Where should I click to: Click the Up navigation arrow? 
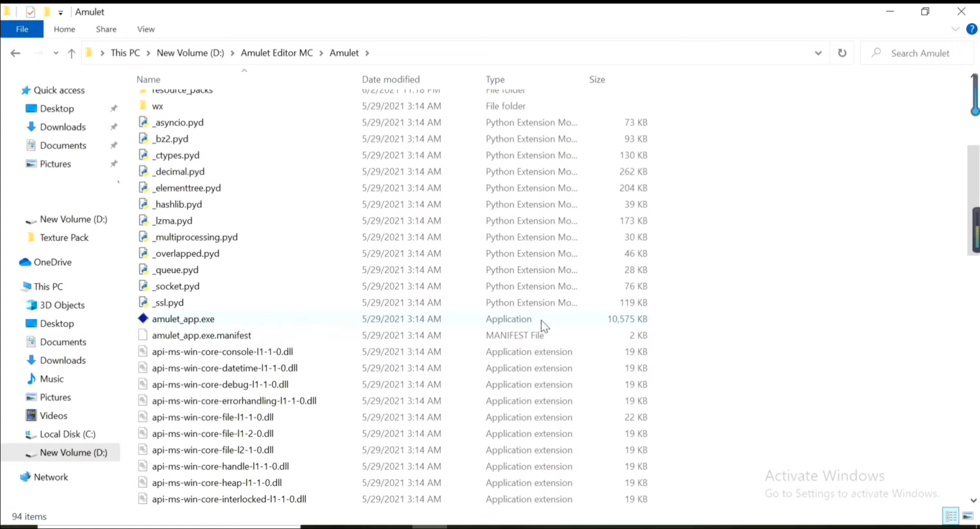71,53
